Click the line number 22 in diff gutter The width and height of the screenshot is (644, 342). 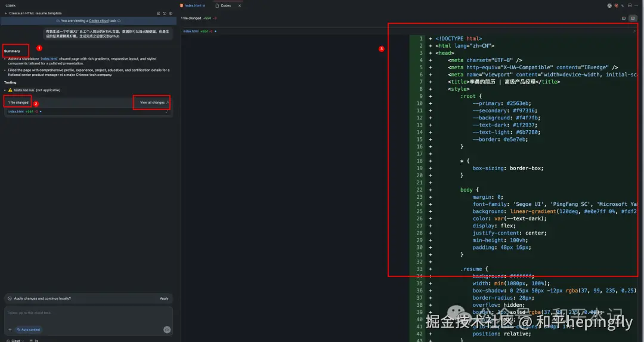(419, 190)
